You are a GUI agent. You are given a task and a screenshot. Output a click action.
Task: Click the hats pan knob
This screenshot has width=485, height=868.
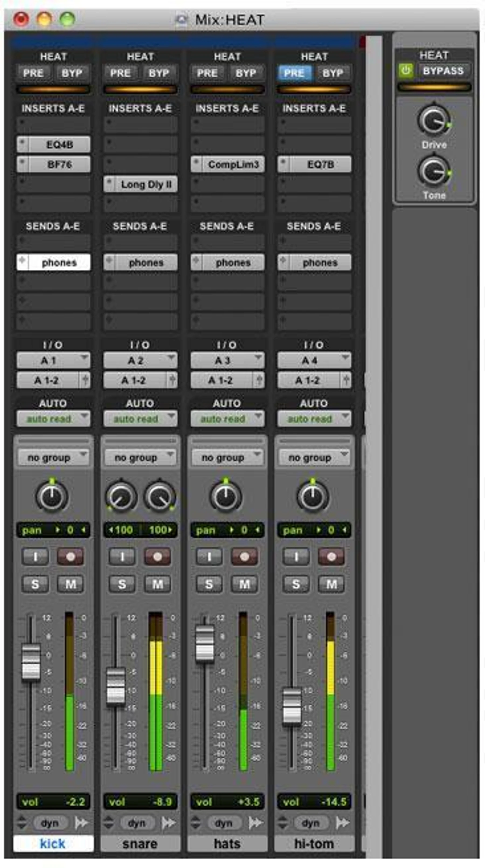(x=226, y=497)
